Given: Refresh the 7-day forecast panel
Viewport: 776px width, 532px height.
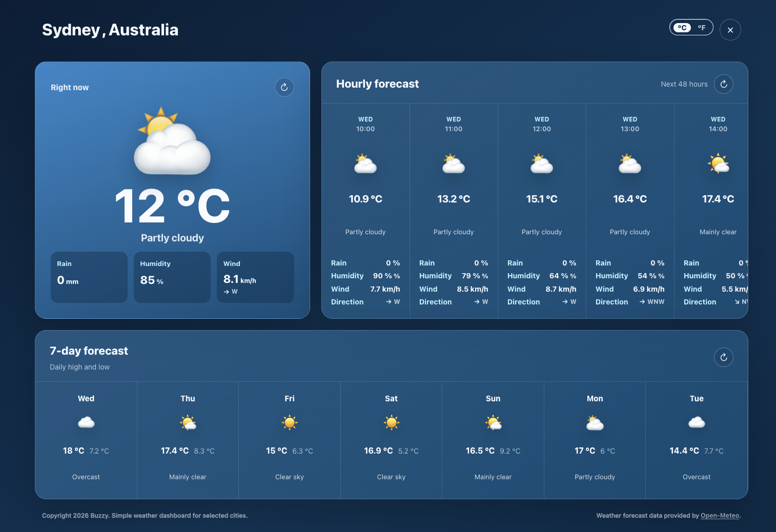Looking at the screenshot, I should (724, 357).
